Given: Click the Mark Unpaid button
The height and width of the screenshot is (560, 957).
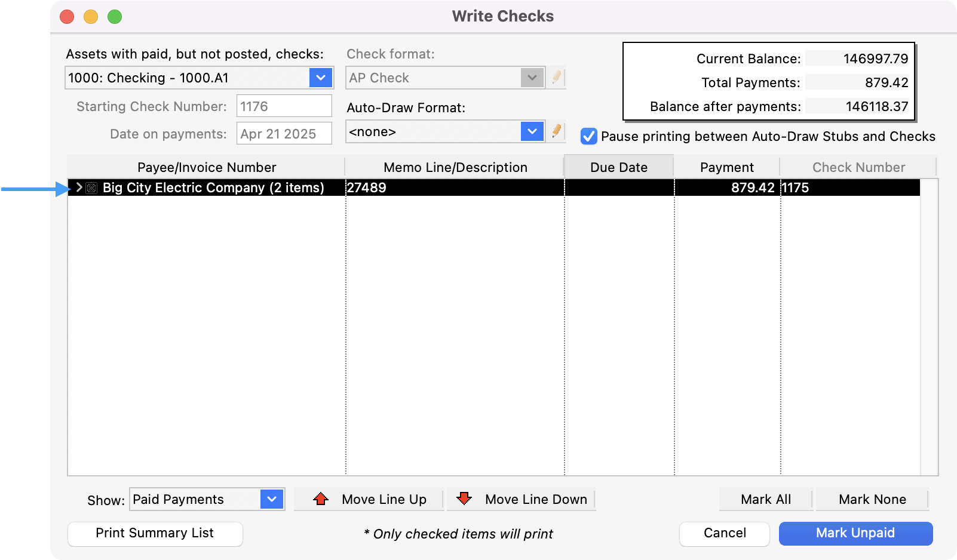Looking at the screenshot, I should [x=855, y=533].
